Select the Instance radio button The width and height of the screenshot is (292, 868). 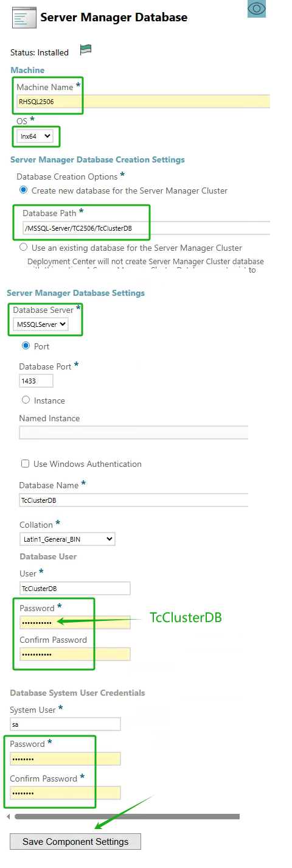coord(26,400)
